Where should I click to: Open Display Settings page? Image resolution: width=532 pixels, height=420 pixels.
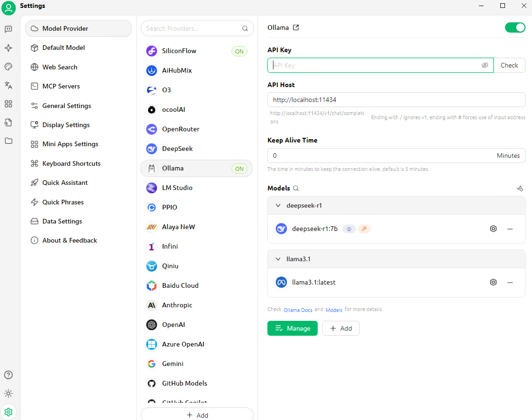(x=78, y=125)
